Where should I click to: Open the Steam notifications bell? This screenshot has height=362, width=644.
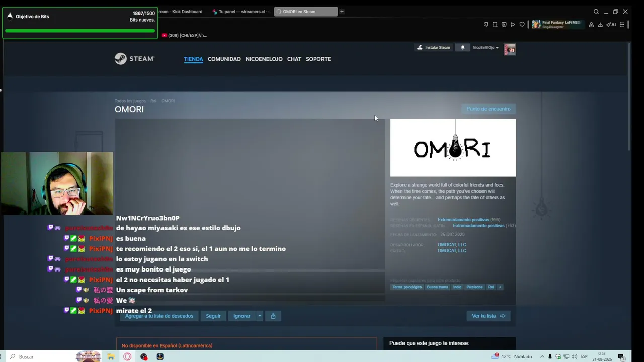point(463,48)
